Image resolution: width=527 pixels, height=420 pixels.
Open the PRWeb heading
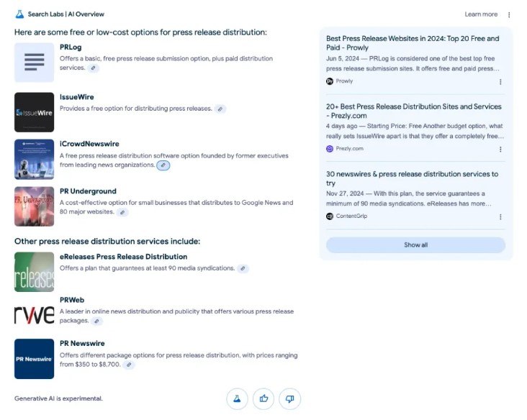(x=72, y=300)
